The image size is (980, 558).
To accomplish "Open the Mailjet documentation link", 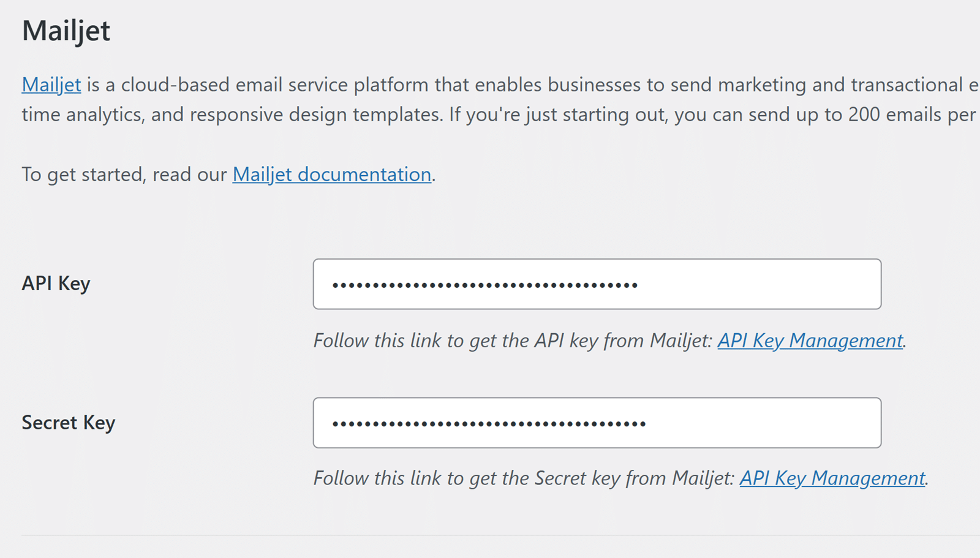I will pyautogui.click(x=331, y=175).
